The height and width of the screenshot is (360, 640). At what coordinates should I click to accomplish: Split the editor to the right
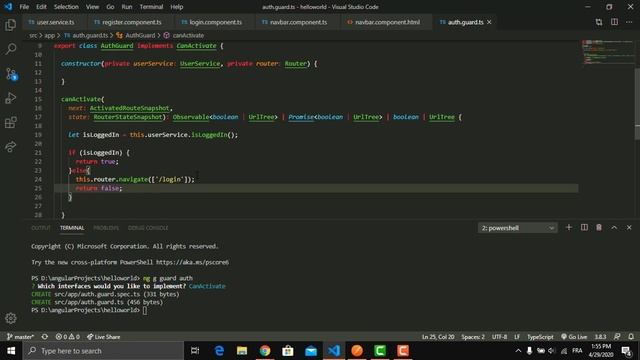pos(614,22)
